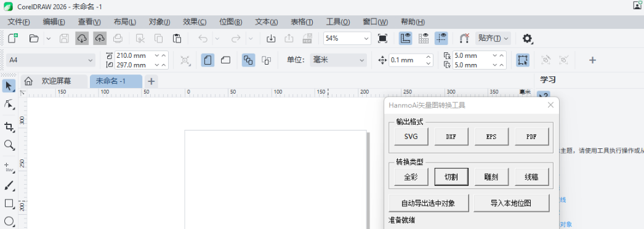
Task: Select the Freehand curve tool
Action: [x=9, y=167]
